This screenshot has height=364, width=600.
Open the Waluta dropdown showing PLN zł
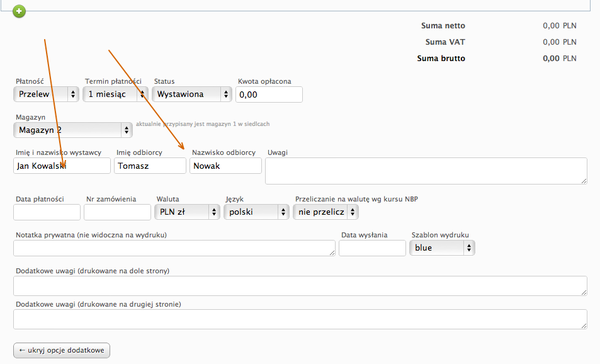[187, 212]
